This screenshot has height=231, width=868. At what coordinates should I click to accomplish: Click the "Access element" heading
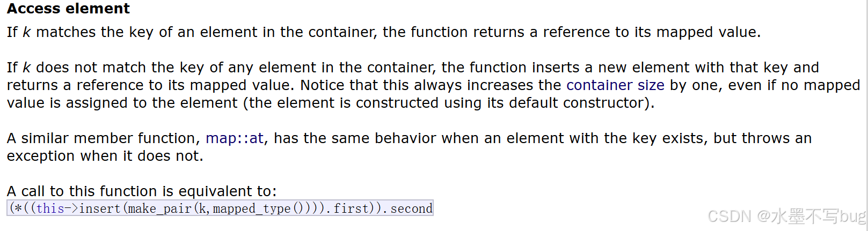tap(68, 9)
